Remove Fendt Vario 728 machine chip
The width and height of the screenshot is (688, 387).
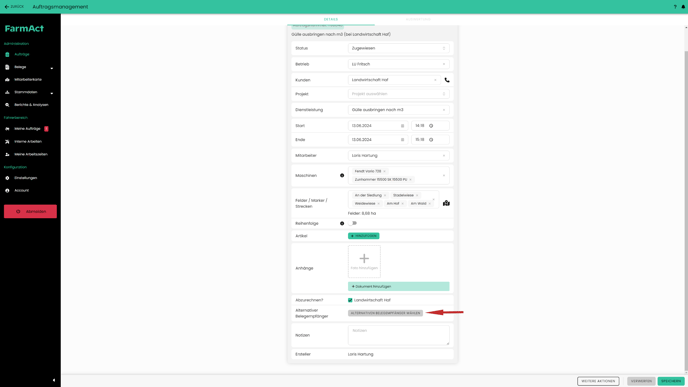(x=384, y=172)
